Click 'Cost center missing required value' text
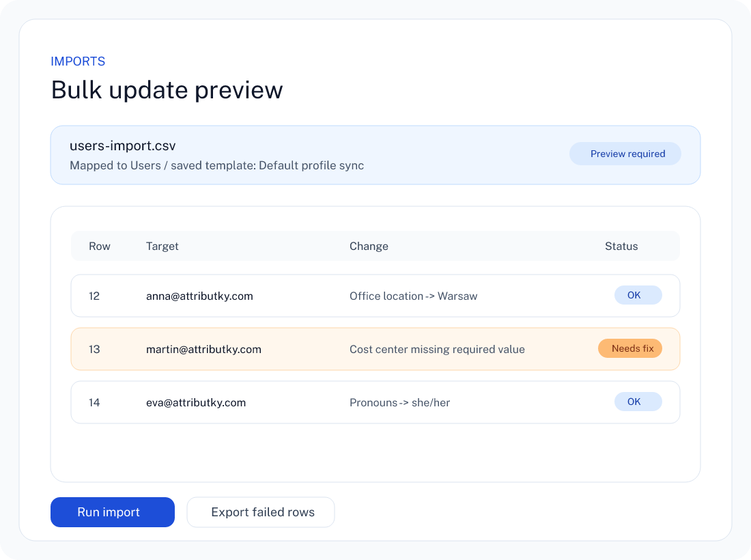The width and height of the screenshot is (751, 560). (x=437, y=349)
